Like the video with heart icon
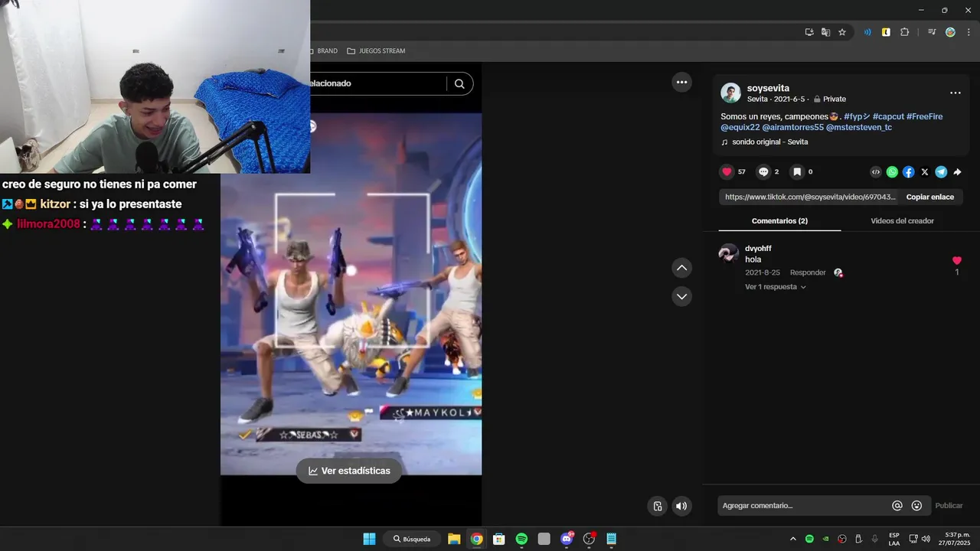Viewport: 980px width, 551px height. click(727, 172)
